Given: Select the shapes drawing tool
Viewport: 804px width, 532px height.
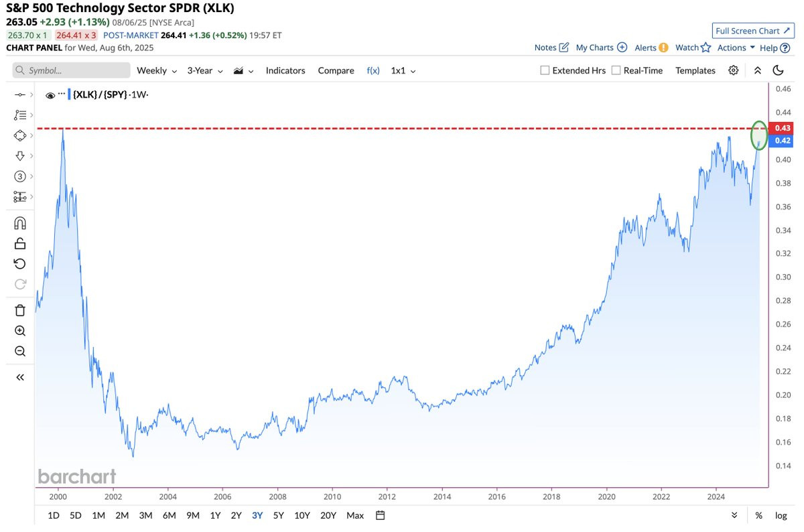Looking at the screenshot, I should click(x=20, y=135).
